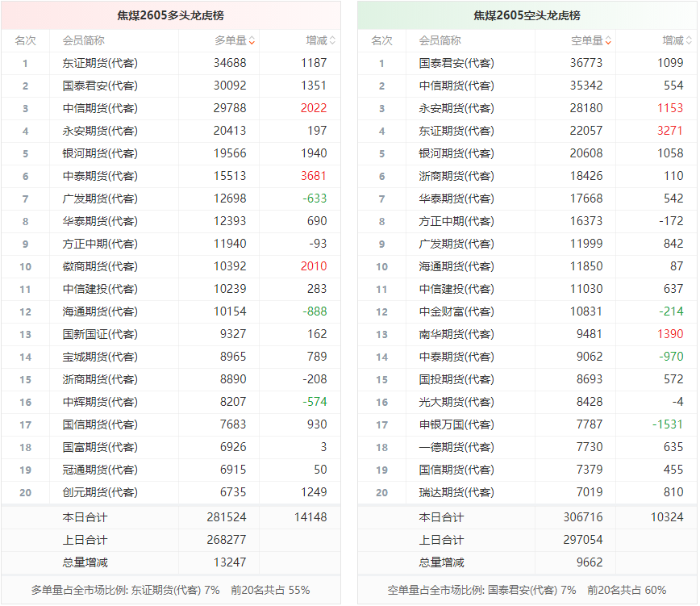The height and width of the screenshot is (606, 700).
Task: Select 申银万国(代客) row name
Action: point(456,424)
